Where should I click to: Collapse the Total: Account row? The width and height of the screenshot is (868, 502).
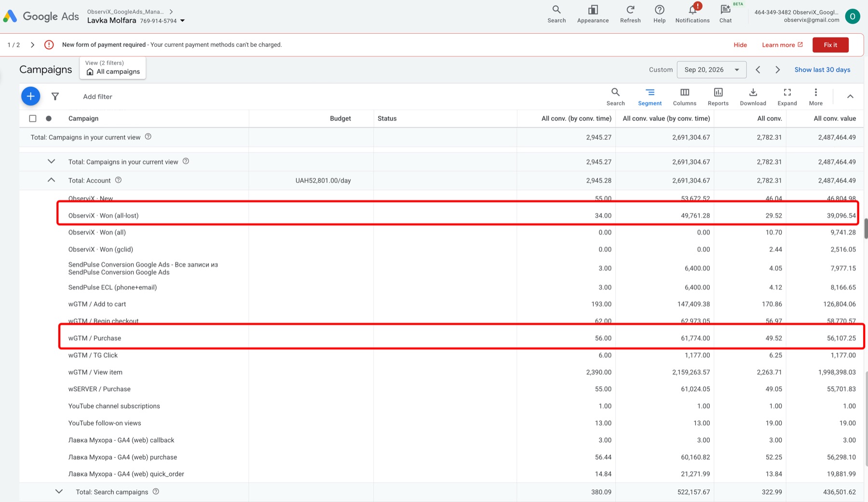pyautogui.click(x=51, y=180)
